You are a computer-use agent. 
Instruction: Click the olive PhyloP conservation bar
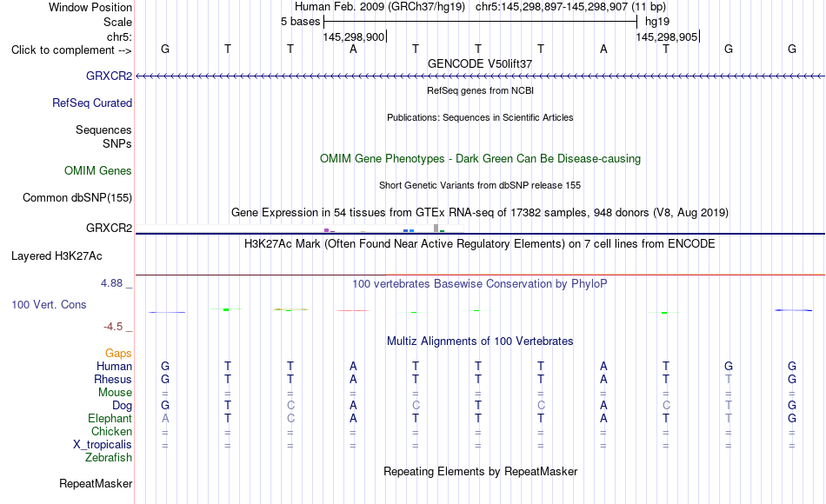[290, 309]
